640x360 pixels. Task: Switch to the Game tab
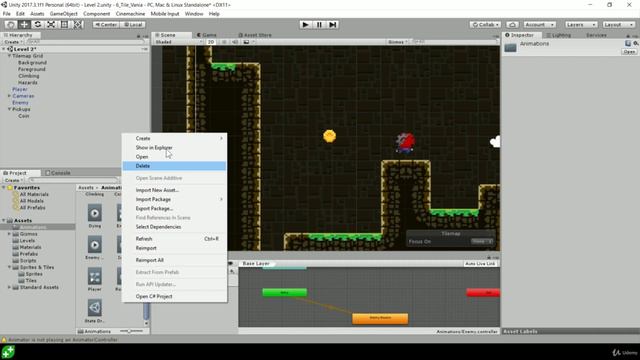[207, 35]
